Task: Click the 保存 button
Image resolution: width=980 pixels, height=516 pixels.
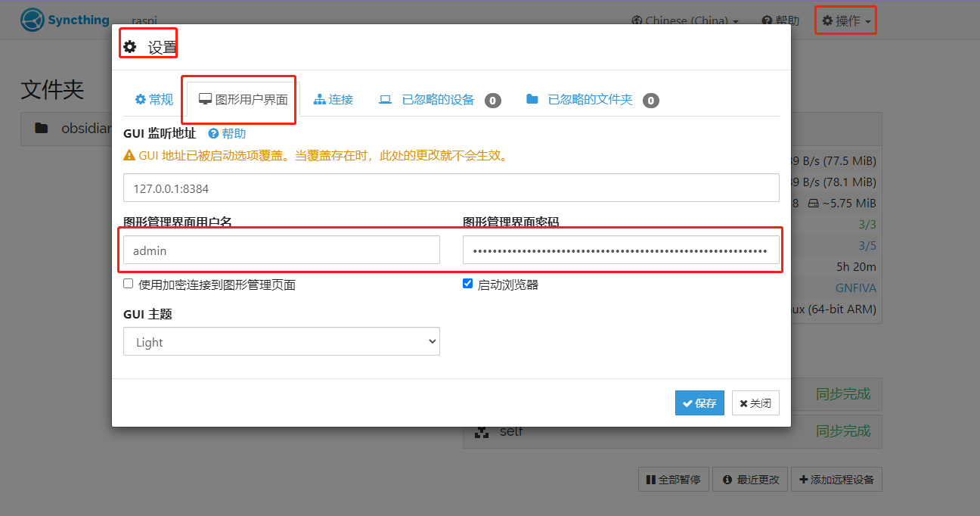Action: tap(699, 403)
